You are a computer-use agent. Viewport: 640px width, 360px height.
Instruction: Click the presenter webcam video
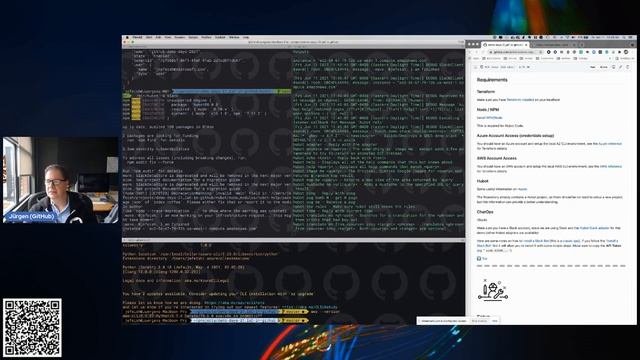pyautogui.click(x=60, y=180)
